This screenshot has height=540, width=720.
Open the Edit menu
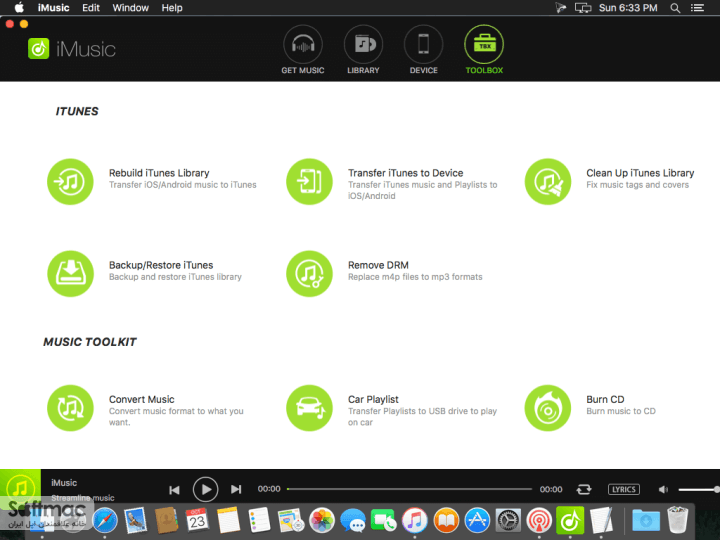coord(91,8)
